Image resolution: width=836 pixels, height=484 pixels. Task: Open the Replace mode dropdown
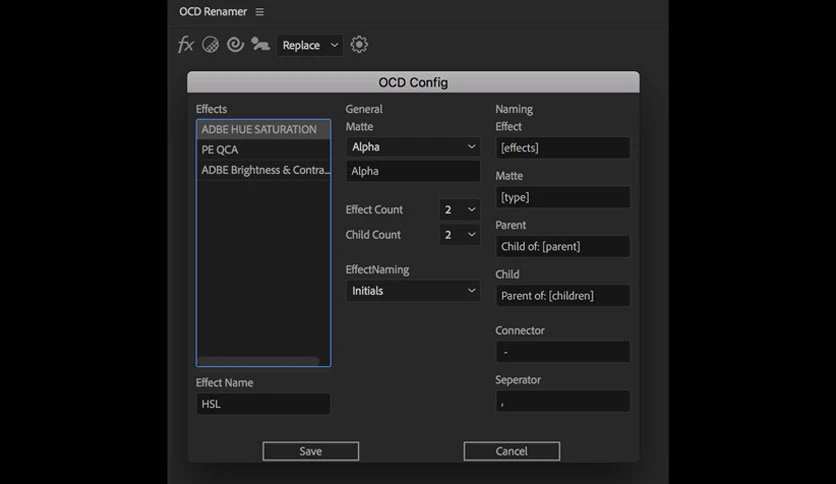pyautogui.click(x=310, y=45)
